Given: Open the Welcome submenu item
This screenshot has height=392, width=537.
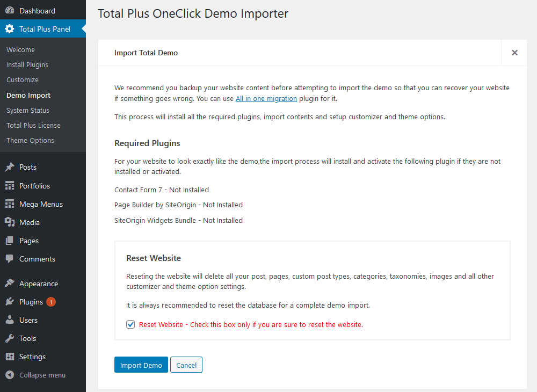Looking at the screenshot, I should (20, 49).
